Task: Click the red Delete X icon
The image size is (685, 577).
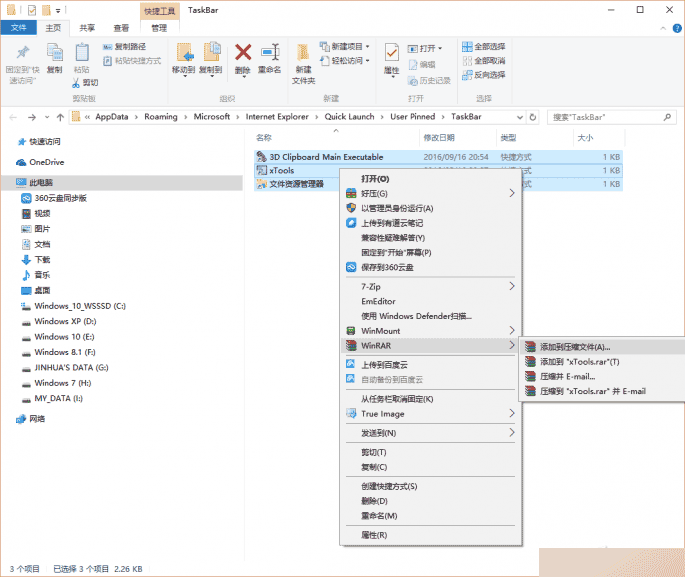Action: [x=243, y=52]
